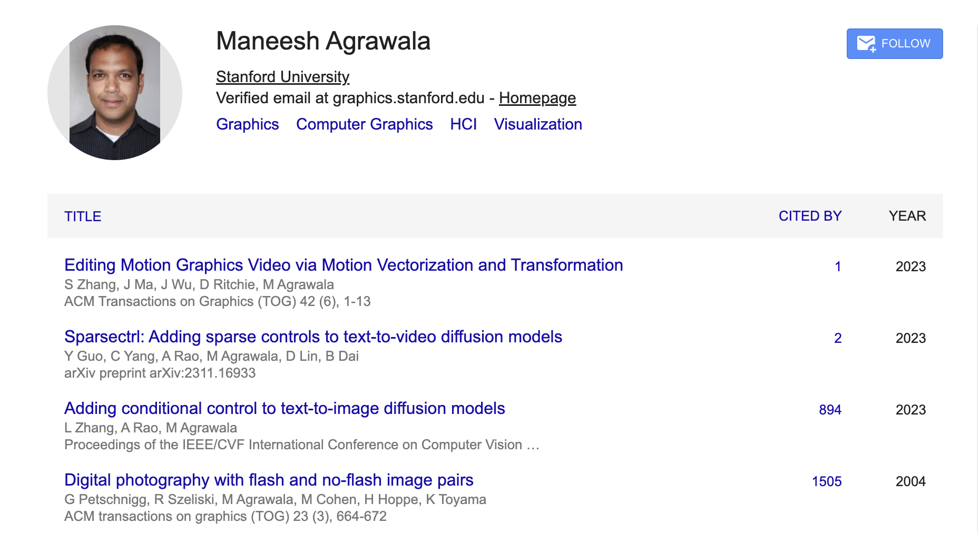Click citation count 1 for Motion Graphics paper

click(x=837, y=266)
